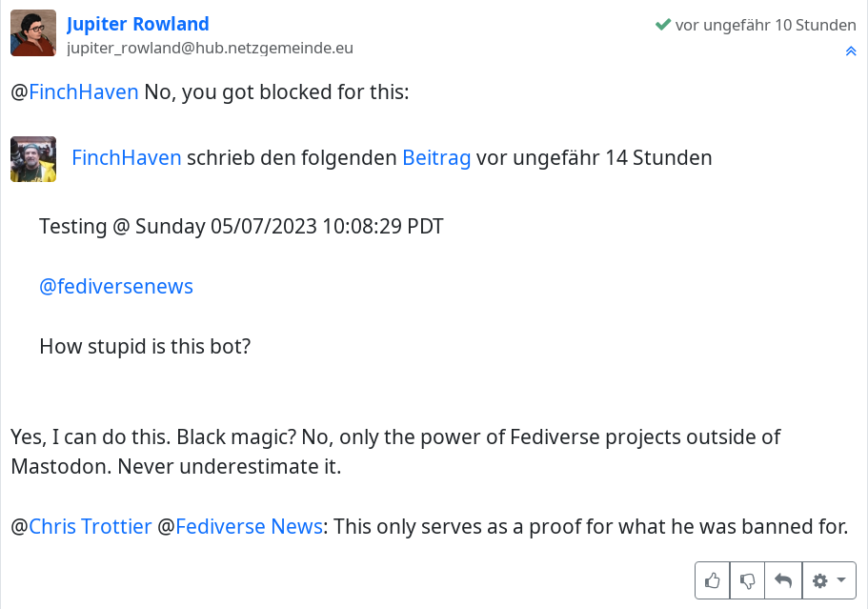Reply to post using arrow icon

click(x=783, y=580)
